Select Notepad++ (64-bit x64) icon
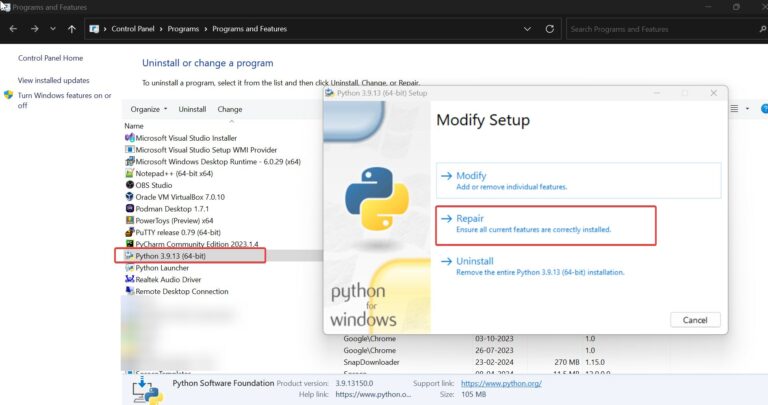The width and height of the screenshot is (768, 405). tap(129, 173)
